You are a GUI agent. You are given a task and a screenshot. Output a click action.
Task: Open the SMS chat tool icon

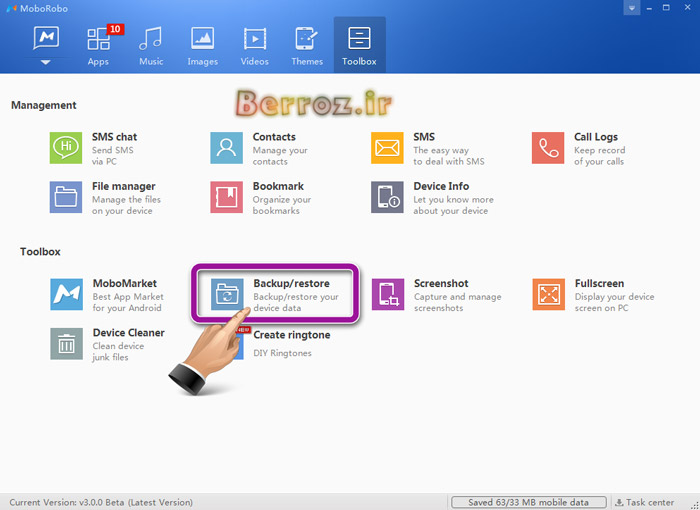66,148
